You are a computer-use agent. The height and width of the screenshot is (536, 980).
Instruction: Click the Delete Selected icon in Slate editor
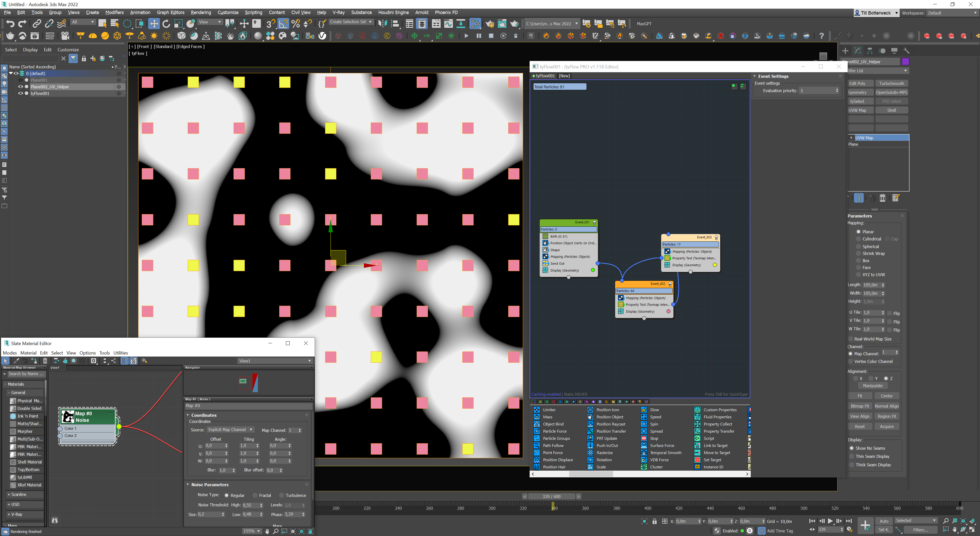tap(45, 360)
